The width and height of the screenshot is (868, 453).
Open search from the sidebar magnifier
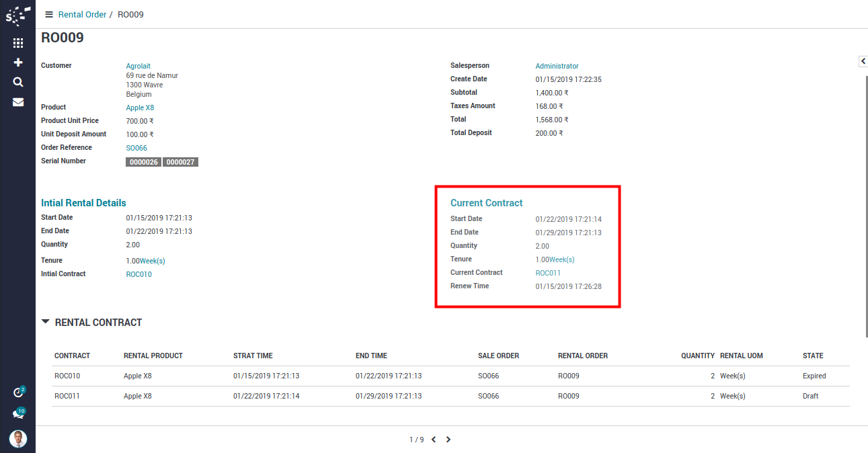point(18,82)
